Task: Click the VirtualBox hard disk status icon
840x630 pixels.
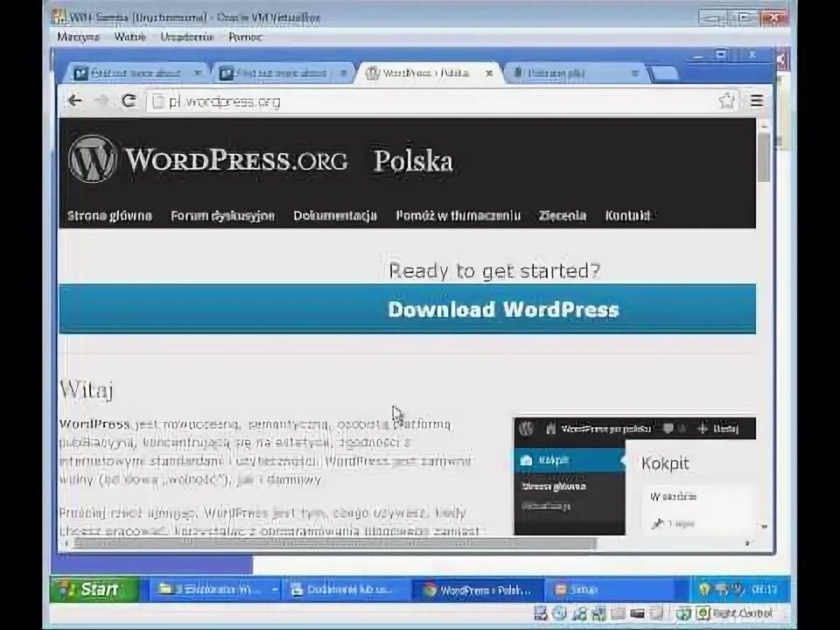Action: [541, 612]
